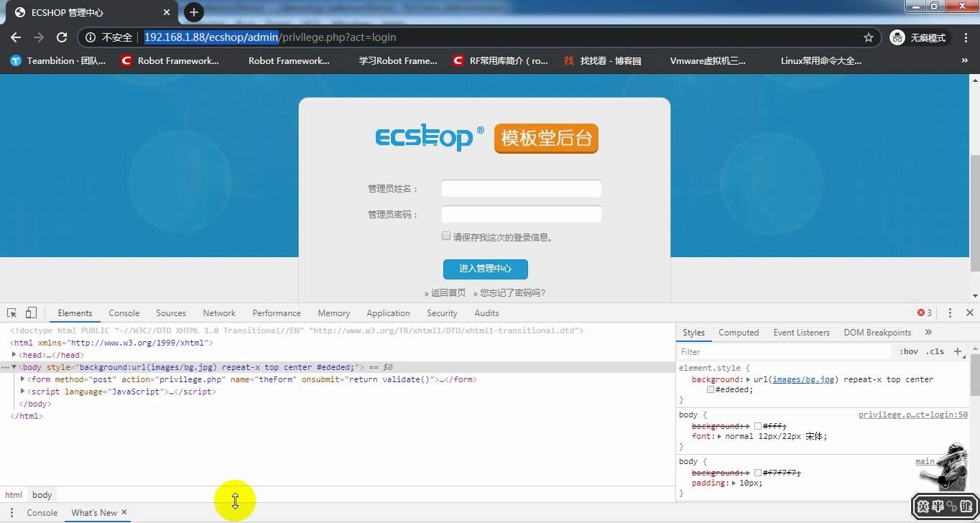980x523 pixels.
Task: Open the Teambition bookmark
Action: click(58, 61)
